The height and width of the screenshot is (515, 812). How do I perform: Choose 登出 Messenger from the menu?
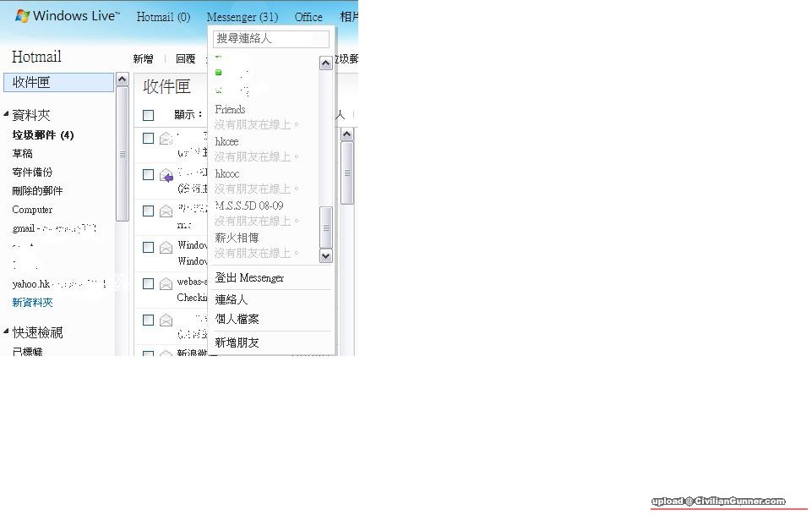click(x=249, y=277)
